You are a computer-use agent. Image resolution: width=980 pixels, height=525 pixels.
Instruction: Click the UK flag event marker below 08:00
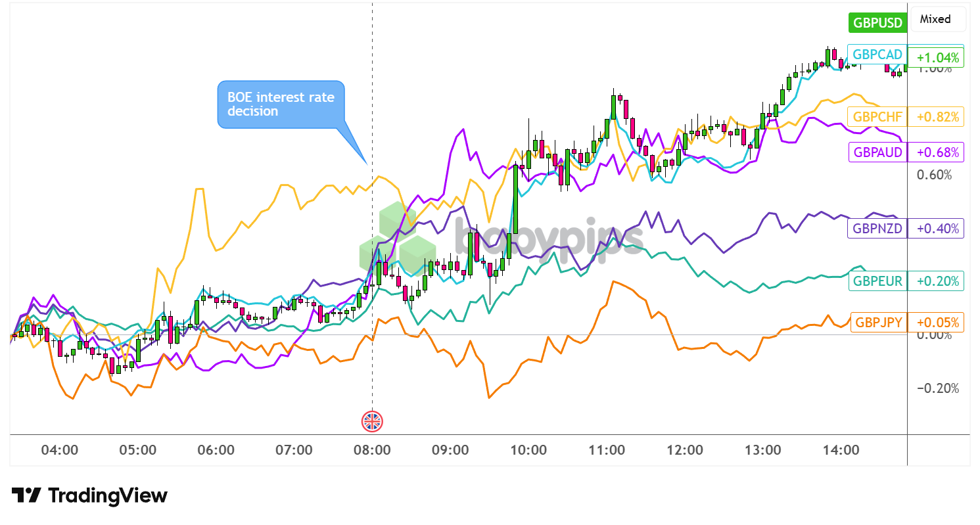[x=373, y=421]
